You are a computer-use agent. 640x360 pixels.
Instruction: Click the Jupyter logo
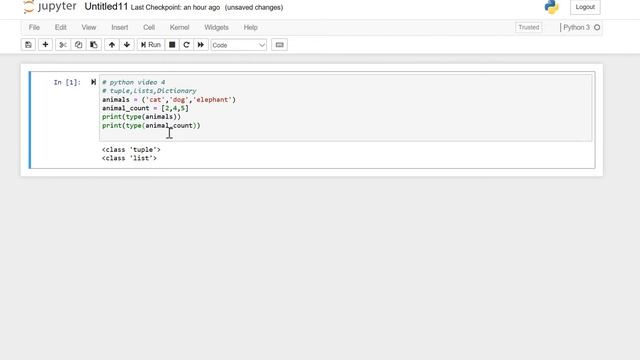[50, 7]
